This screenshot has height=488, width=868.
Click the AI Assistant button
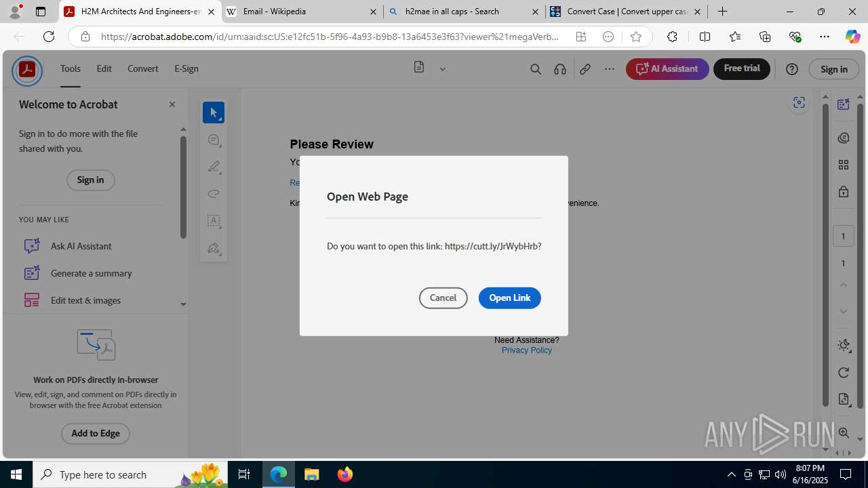pos(667,68)
